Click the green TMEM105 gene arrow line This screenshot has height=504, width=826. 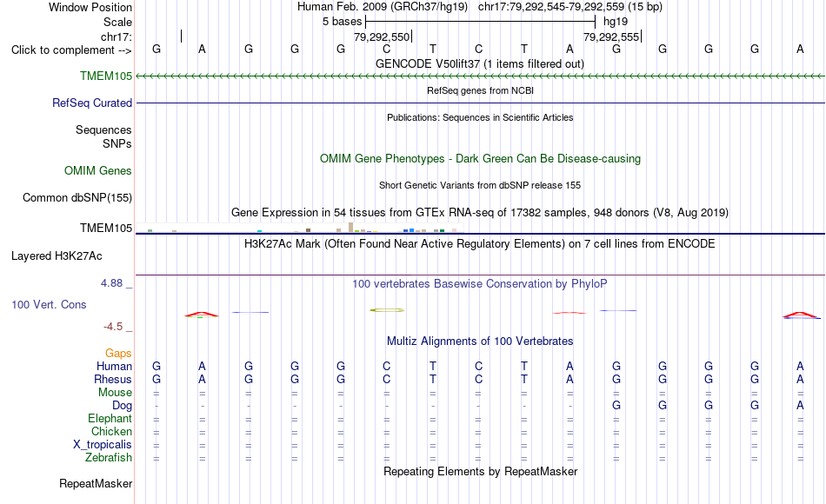(x=480, y=76)
